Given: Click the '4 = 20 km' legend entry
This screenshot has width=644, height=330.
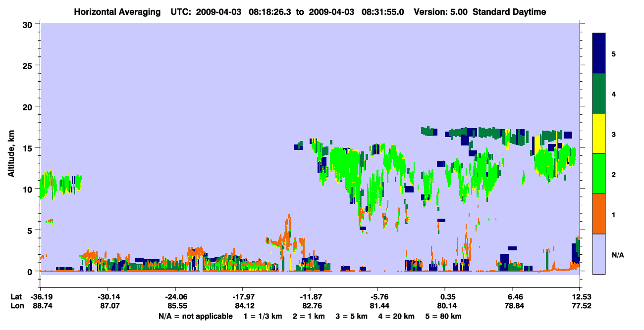Looking at the screenshot, I should [x=396, y=316].
